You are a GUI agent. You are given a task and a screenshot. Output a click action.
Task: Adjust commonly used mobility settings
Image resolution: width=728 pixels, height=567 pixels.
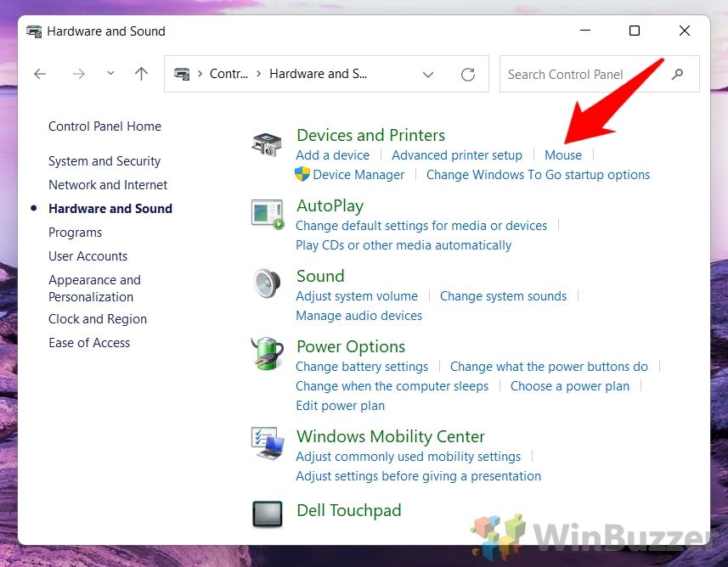pos(408,457)
